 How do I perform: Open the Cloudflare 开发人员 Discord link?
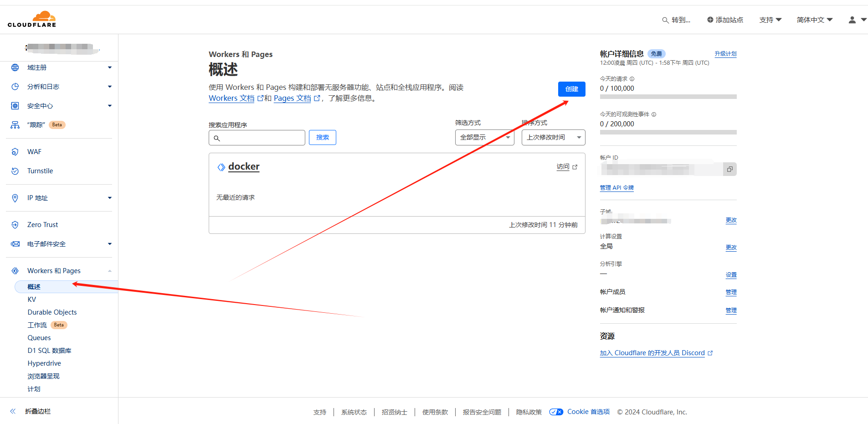[652, 353]
